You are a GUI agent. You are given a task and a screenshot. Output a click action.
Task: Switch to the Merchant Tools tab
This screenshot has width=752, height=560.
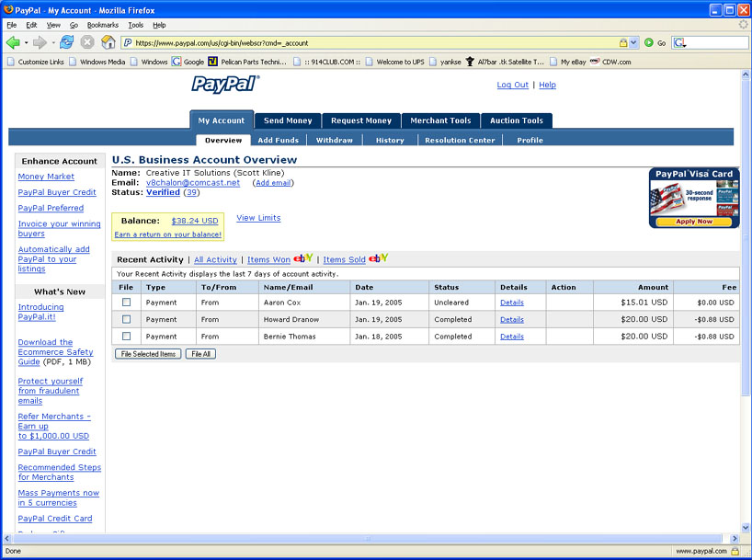pyautogui.click(x=440, y=120)
